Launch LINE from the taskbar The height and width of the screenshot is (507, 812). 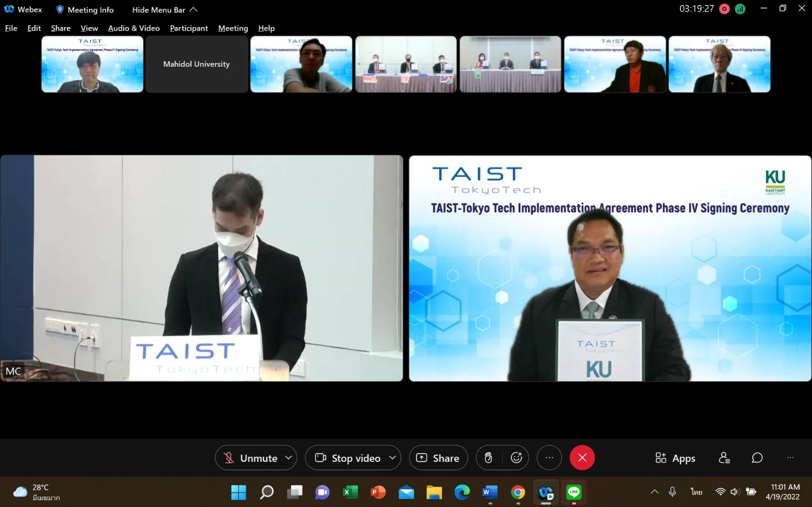pyautogui.click(x=574, y=493)
